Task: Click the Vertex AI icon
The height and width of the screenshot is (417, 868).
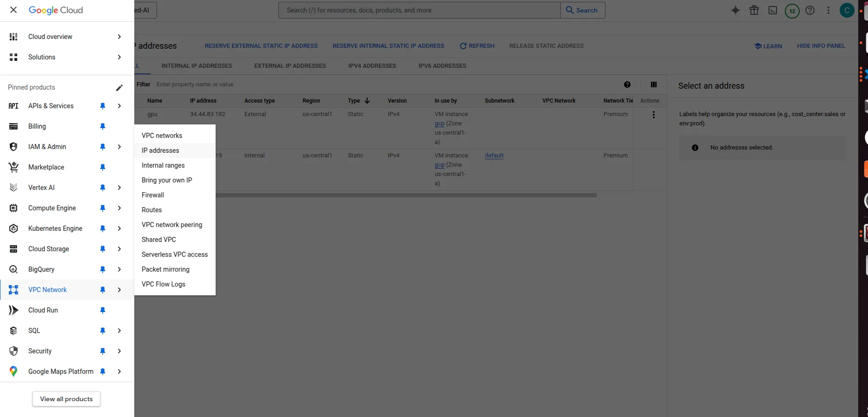Action: click(13, 188)
